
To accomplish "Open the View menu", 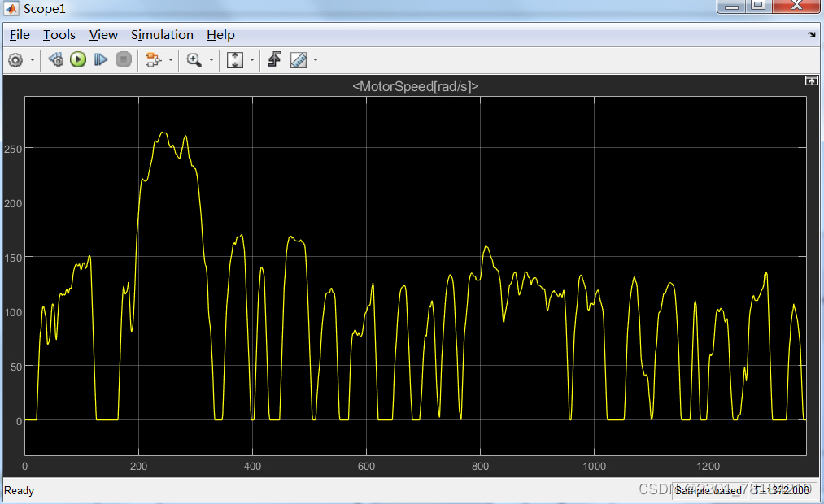I will tap(103, 34).
